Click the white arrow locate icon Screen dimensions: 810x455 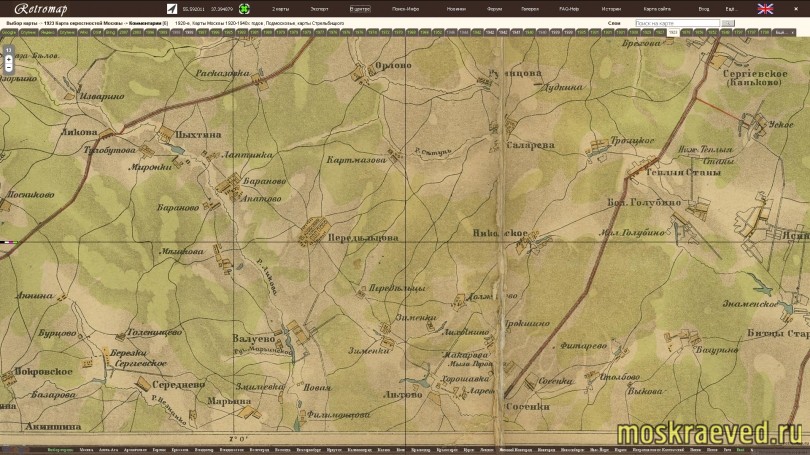pos(172,9)
